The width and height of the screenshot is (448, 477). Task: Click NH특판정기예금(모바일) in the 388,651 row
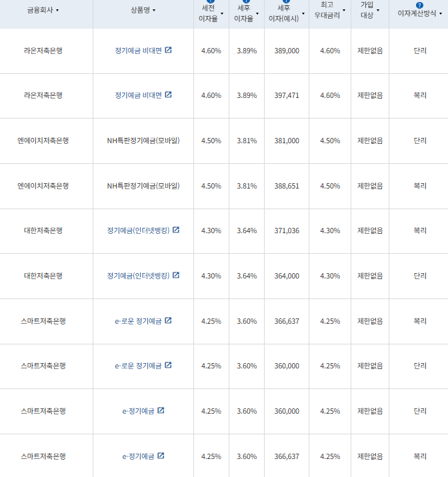143,186
